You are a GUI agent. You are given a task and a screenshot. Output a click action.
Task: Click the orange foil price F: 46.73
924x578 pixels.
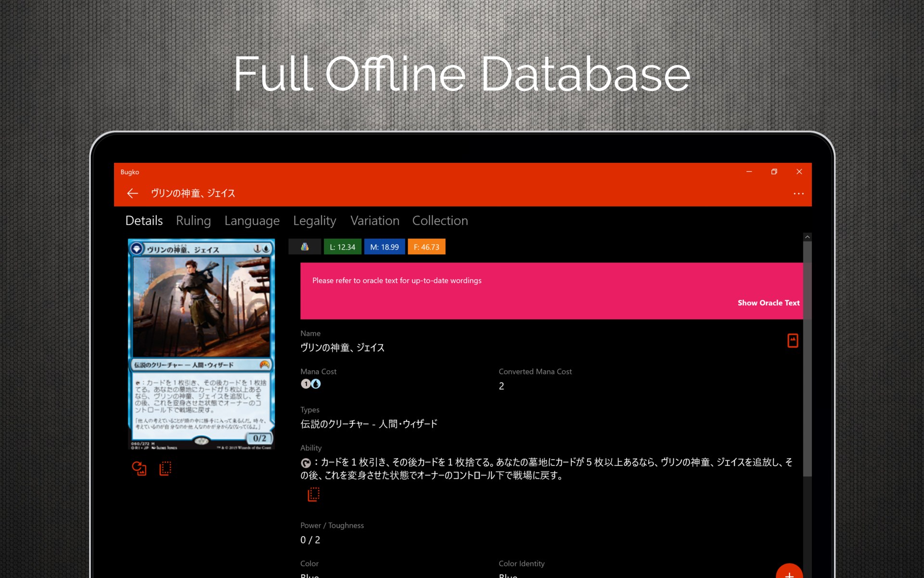point(426,247)
